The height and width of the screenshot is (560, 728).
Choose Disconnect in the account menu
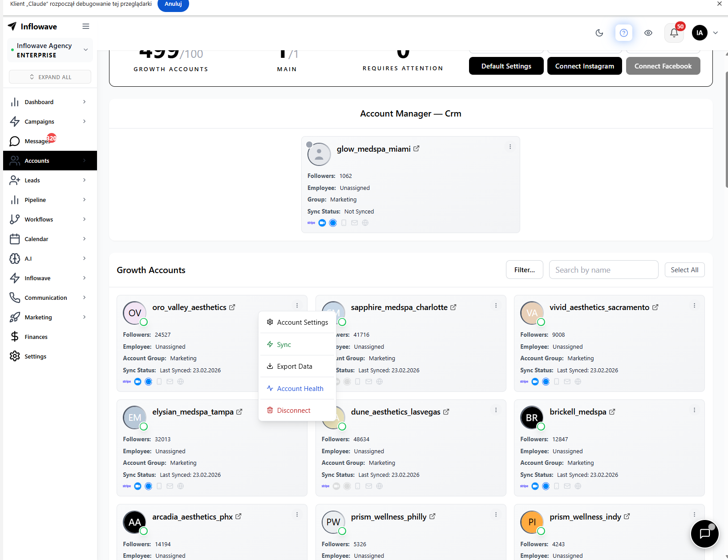click(x=293, y=411)
